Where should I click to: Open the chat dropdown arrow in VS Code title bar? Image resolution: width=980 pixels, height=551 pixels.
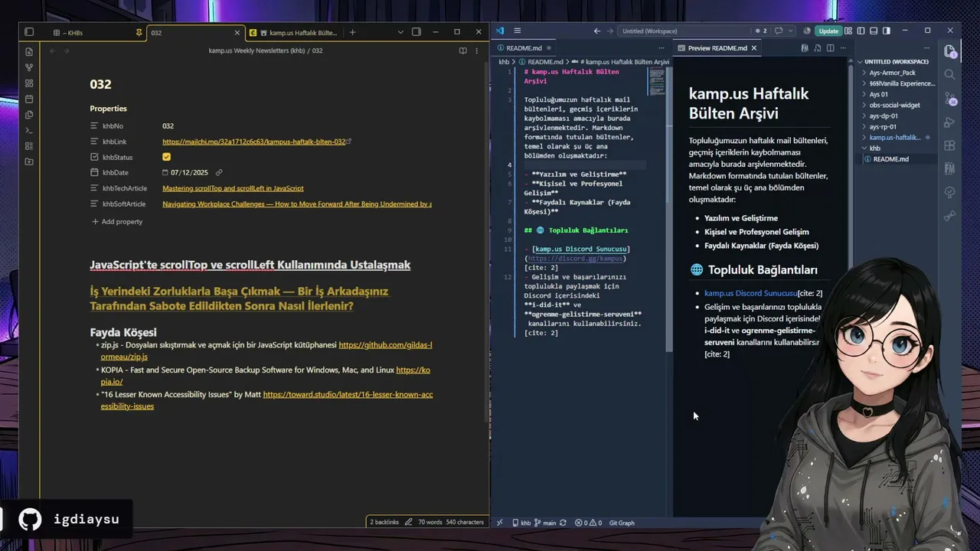coord(792,31)
